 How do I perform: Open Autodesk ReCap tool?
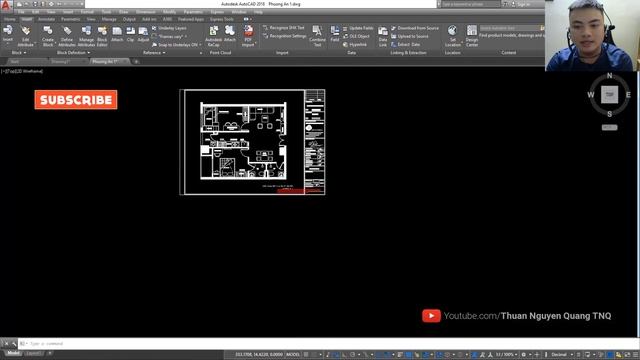pyautogui.click(x=213, y=36)
